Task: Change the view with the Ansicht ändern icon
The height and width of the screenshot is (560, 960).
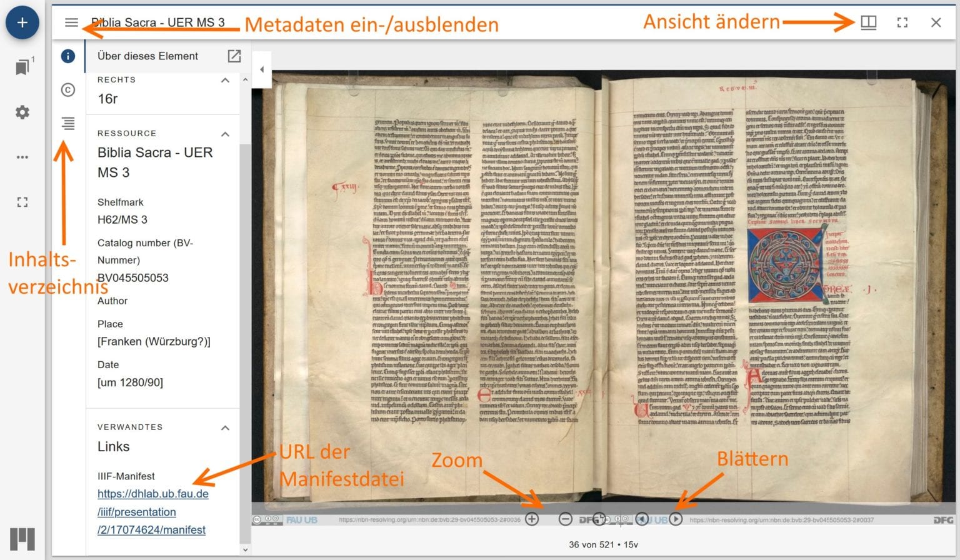Action: (x=868, y=22)
